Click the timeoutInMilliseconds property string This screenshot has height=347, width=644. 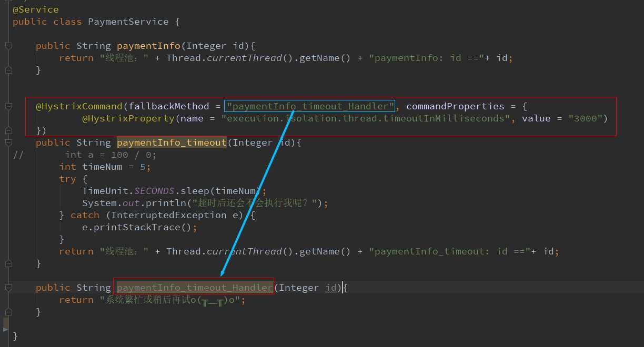tap(366, 118)
